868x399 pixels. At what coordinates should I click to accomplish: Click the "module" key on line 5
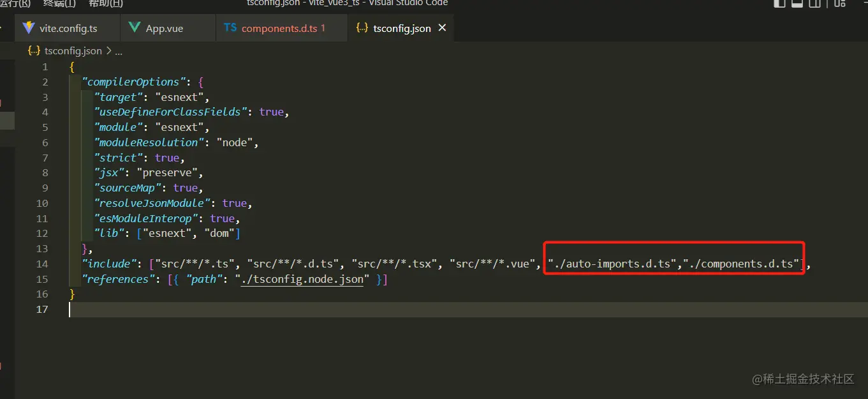point(118,127)
